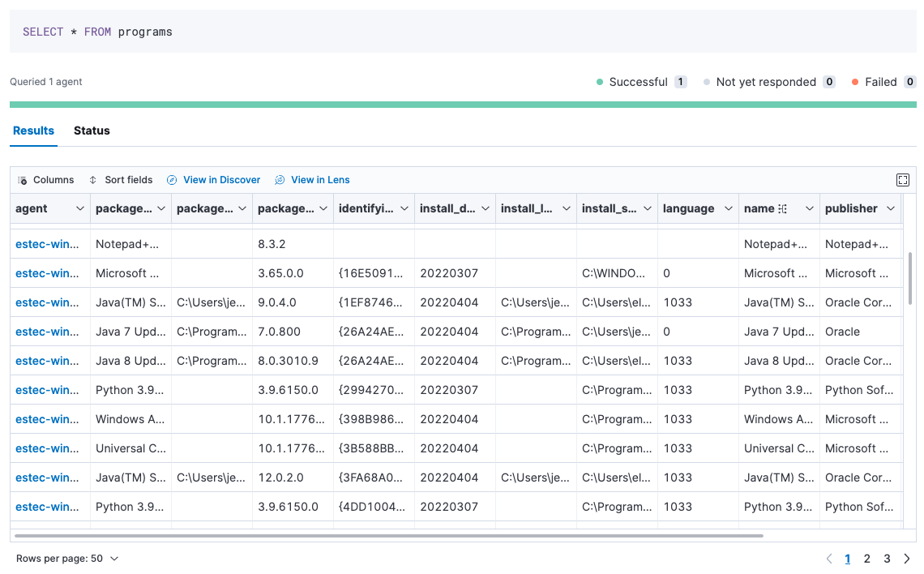This screenshot has height=574, width=924.
Task: Click the Sort fields icon
Action: [x=93, y=180]
